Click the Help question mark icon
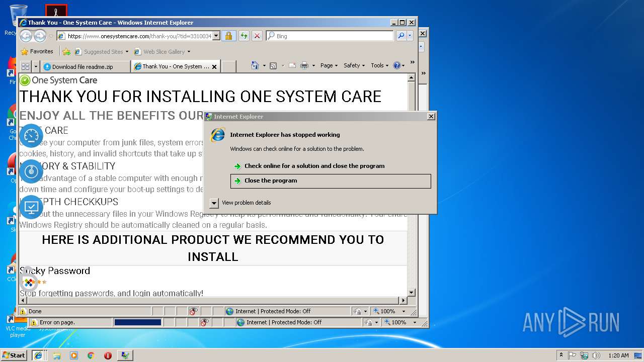Screen dimensions: 644x362 (396, 65)
